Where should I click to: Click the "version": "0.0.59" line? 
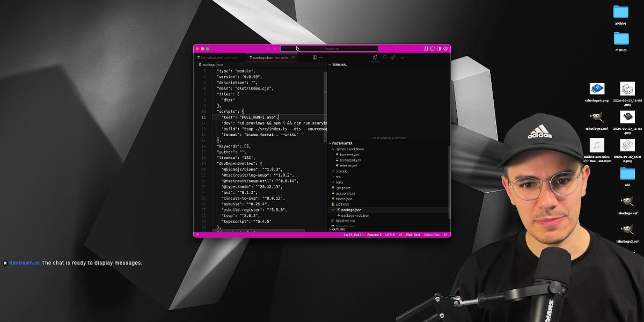point(239,77)
